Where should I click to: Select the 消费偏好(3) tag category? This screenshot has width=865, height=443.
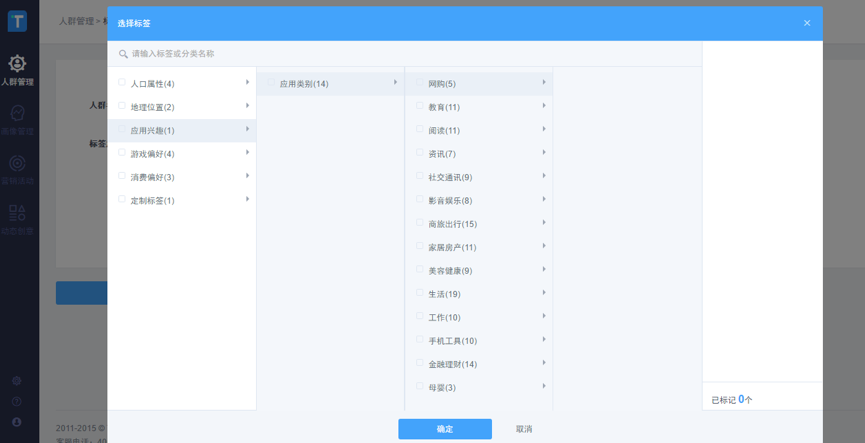(153, 177)
